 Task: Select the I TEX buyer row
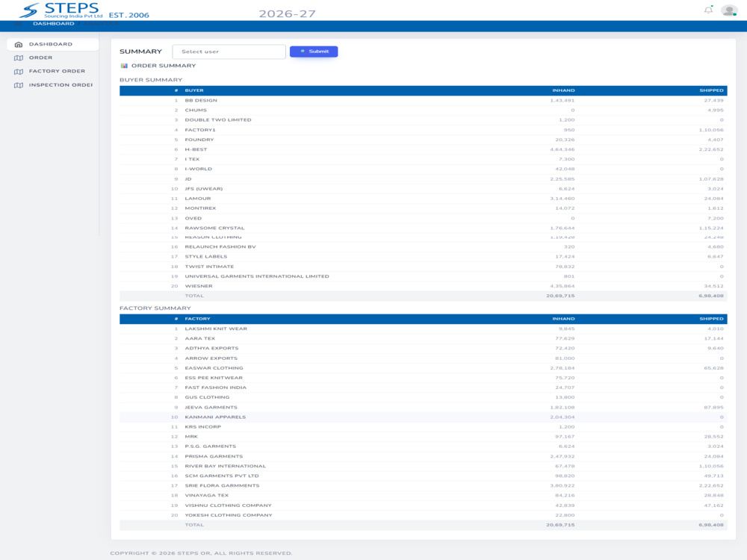[423, 159]
